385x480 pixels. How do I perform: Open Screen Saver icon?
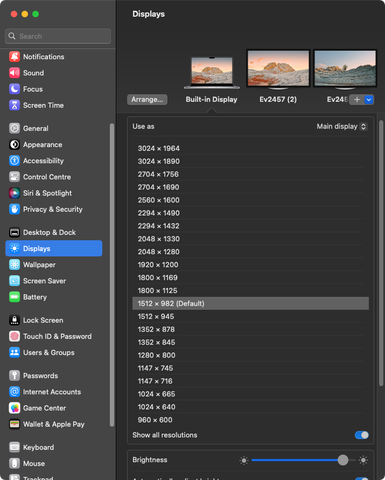coord(14,281)
